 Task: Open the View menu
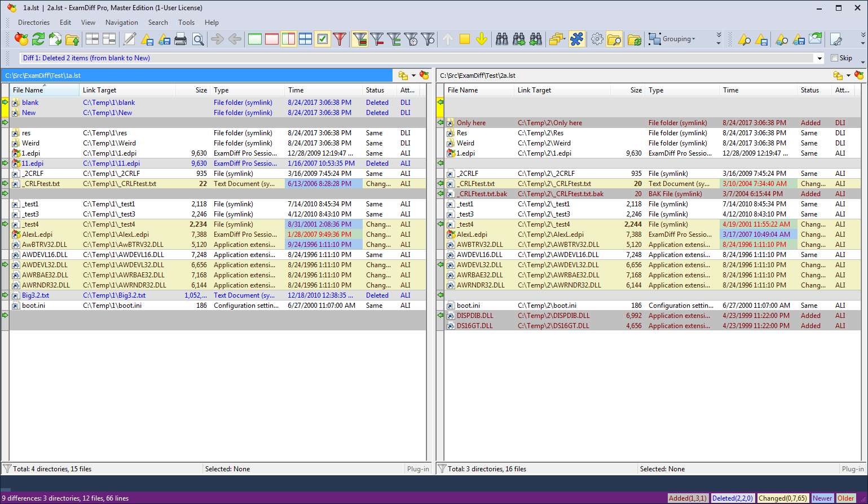click(x=88, y=23)
